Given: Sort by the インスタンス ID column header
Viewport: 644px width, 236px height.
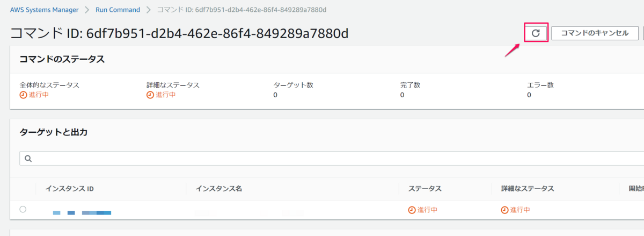Looking at the screenshot, I should (x=70, y=189).
